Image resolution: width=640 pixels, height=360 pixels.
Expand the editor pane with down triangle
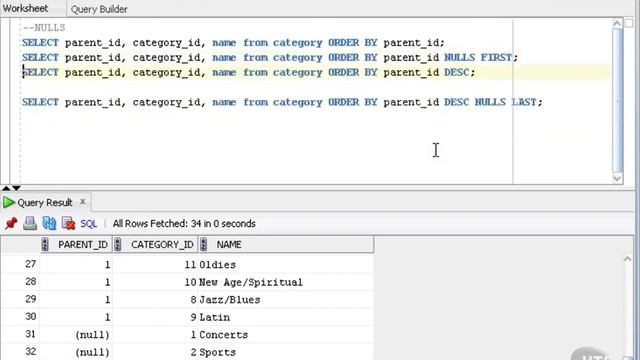[x=16, y=188]
